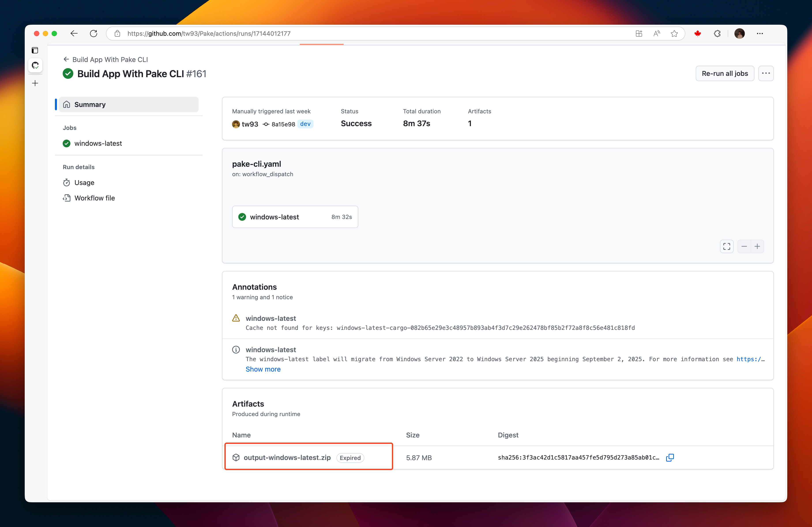Click fullscreen icon in workflow graph
This screenshot has height=527, width=812.
727,246
